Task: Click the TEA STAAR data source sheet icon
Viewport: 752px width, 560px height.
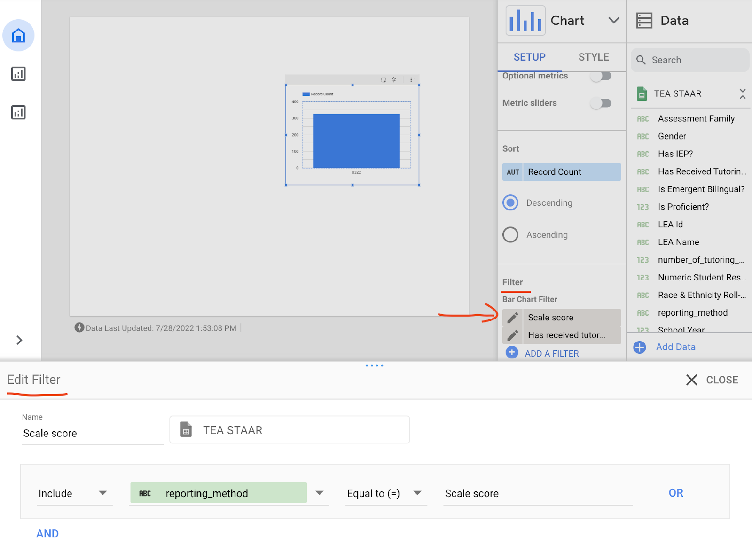Action: point(642,93)
